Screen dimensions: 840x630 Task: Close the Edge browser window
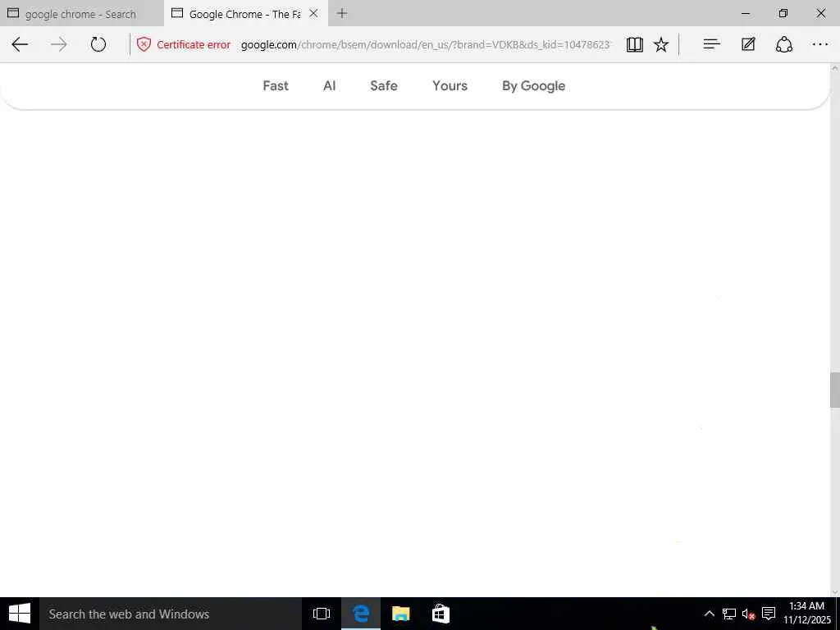coord(820,13)
